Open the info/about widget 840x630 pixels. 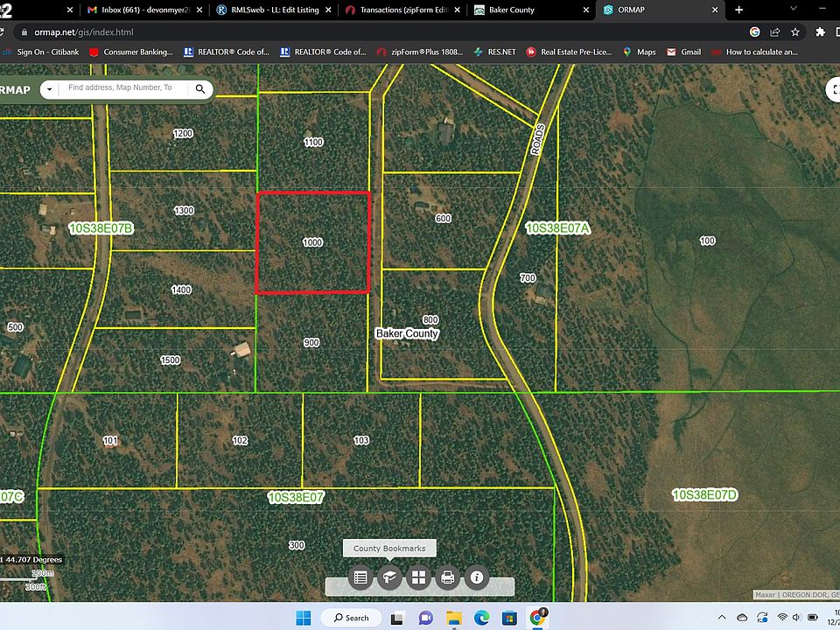click(x=477, y=577)
